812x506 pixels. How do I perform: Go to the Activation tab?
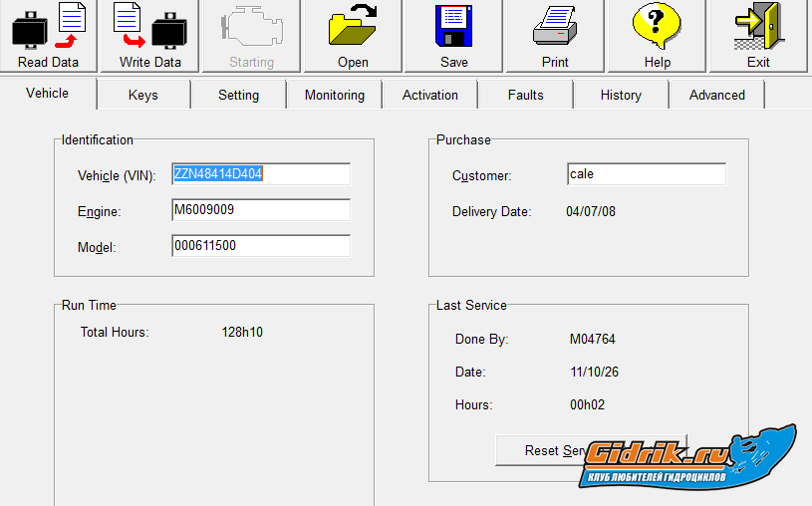click(430, 96)
